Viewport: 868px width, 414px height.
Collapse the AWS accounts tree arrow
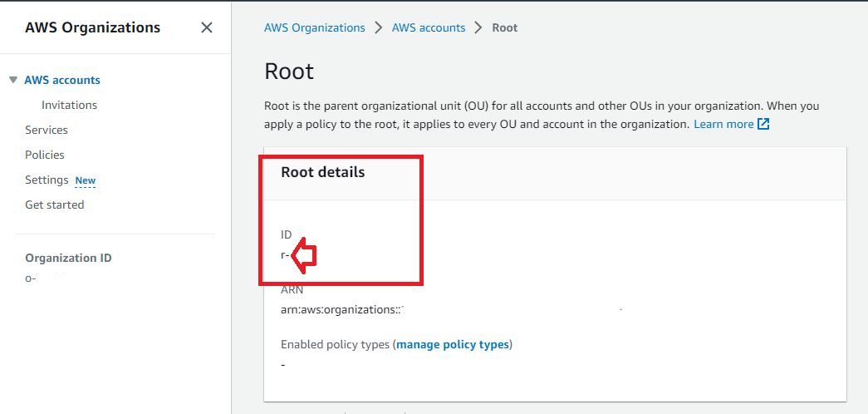pyautogui.click(x=14, y=81)
